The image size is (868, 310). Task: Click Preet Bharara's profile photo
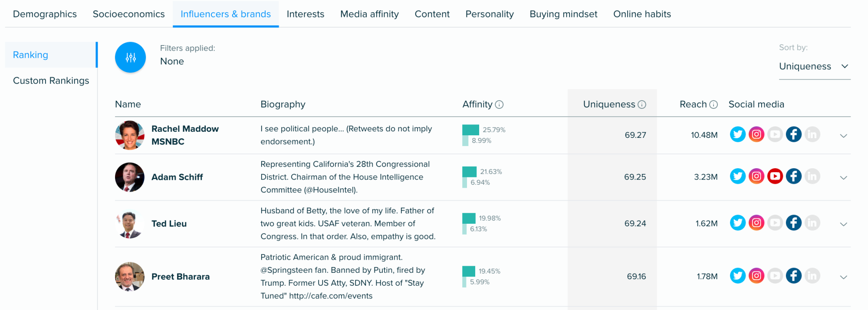point(129,277)
